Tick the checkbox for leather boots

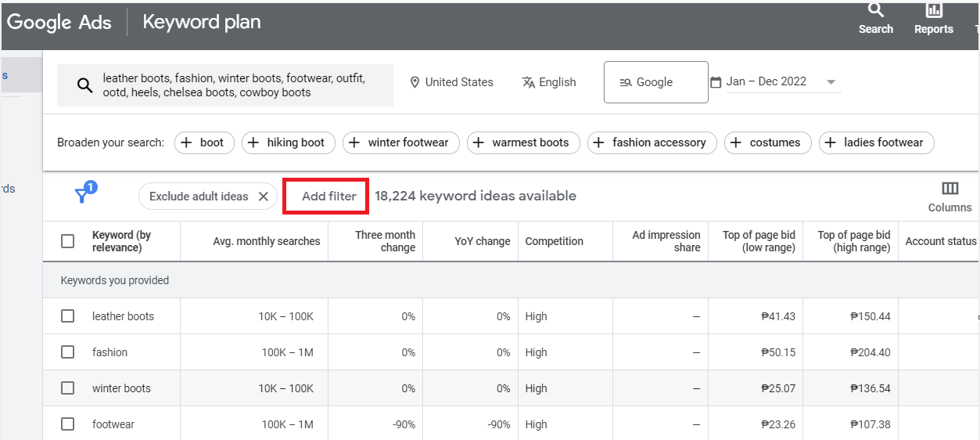tap(68, 316)
